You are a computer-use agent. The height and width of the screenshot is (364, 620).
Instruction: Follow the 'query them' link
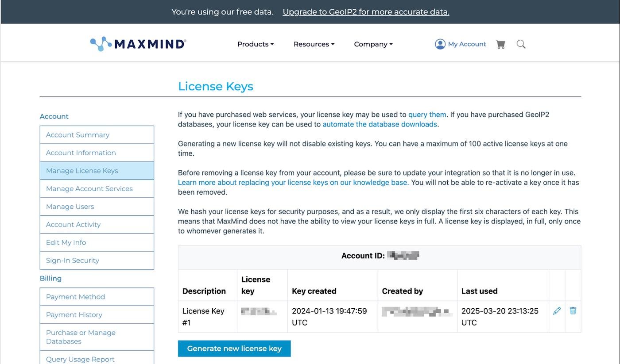[x=427, y=115]
